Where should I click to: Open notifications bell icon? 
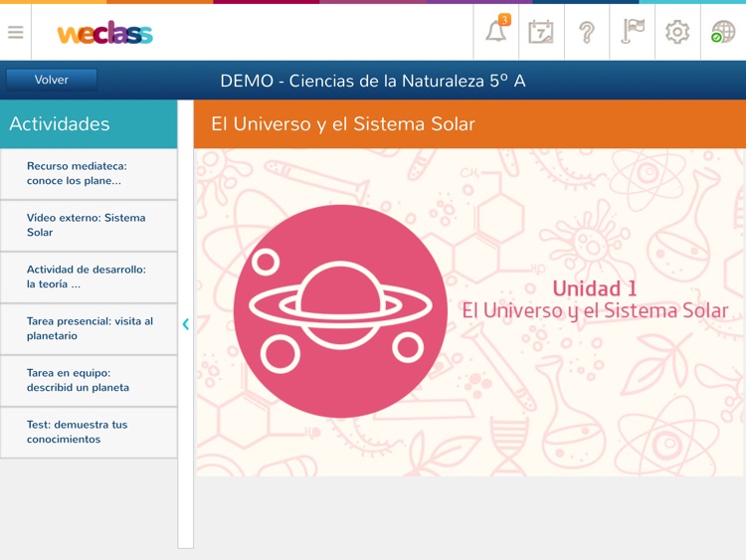pos(495,32)
